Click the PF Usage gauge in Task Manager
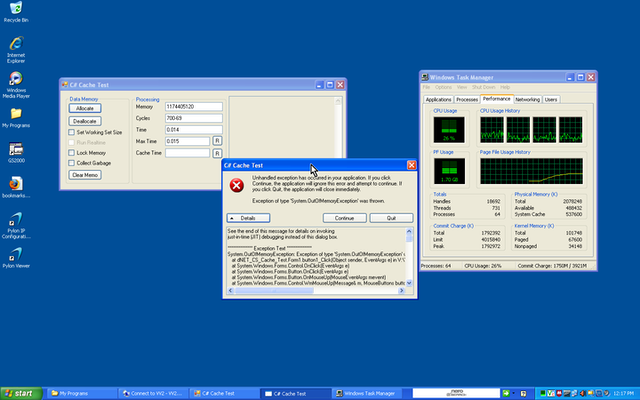640x400 pixels. coord(449,171)
